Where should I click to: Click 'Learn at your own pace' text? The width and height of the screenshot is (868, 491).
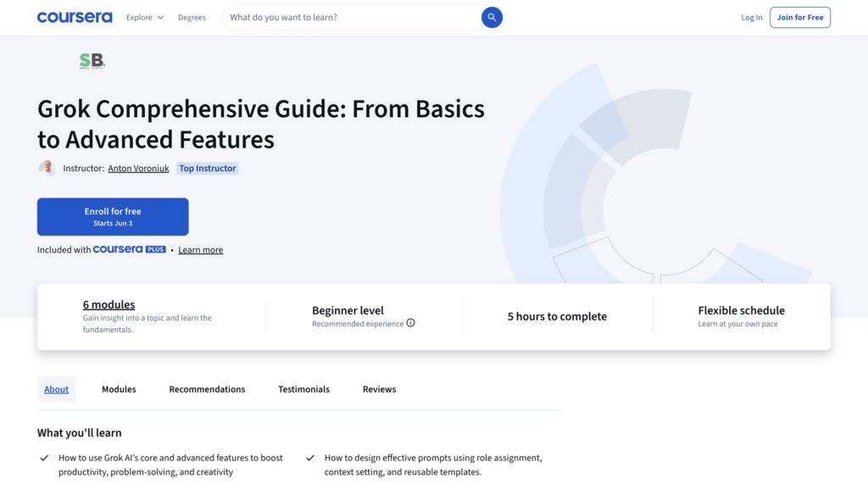(737, 324)
